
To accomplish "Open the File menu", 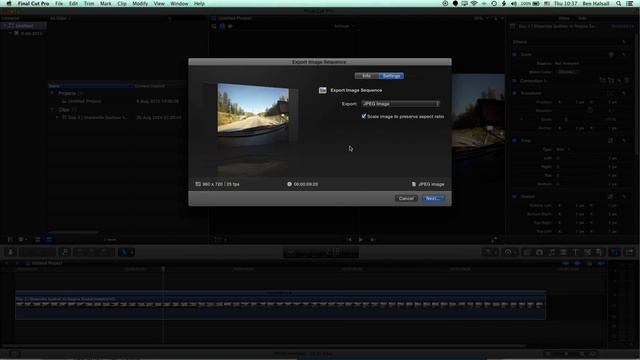I will pos(59,3).
